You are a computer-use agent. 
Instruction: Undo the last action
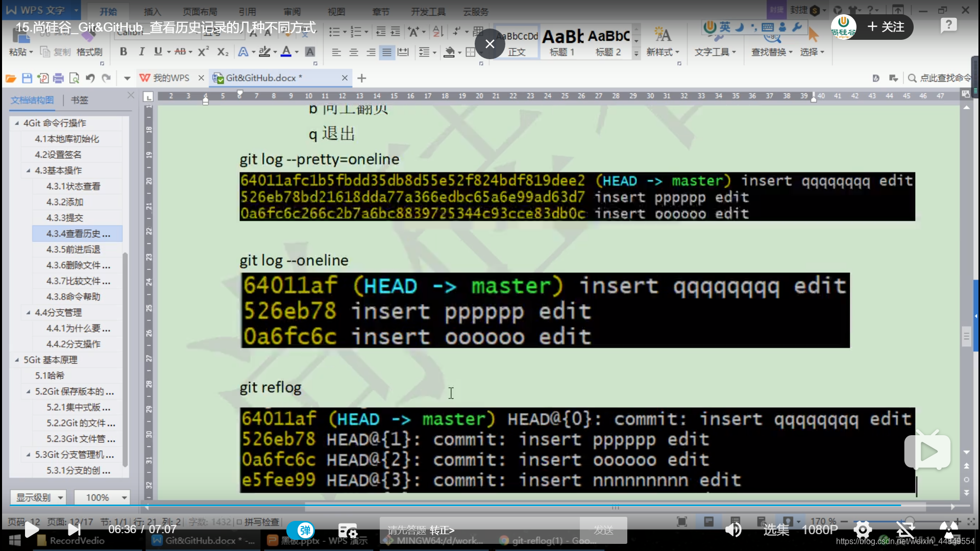90,78
